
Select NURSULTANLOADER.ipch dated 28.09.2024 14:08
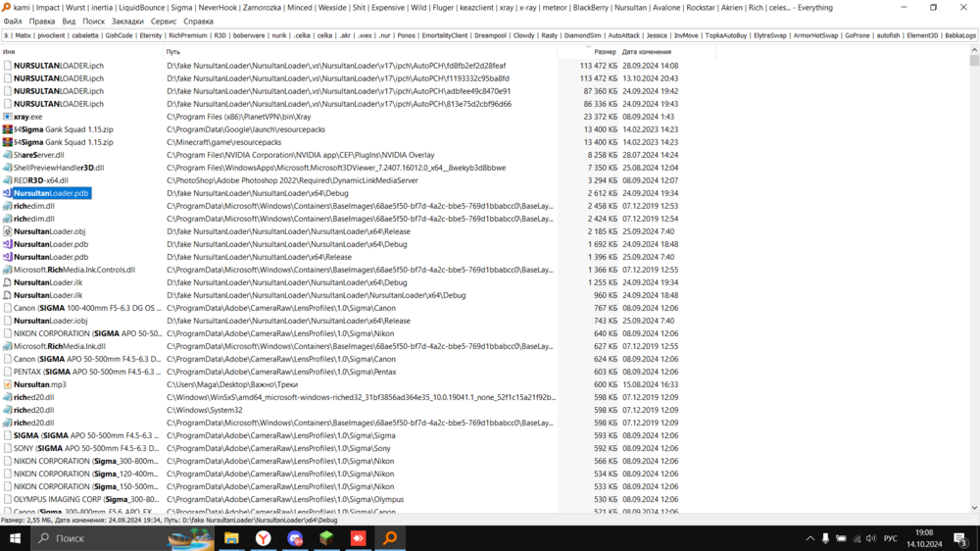(59, 66)
